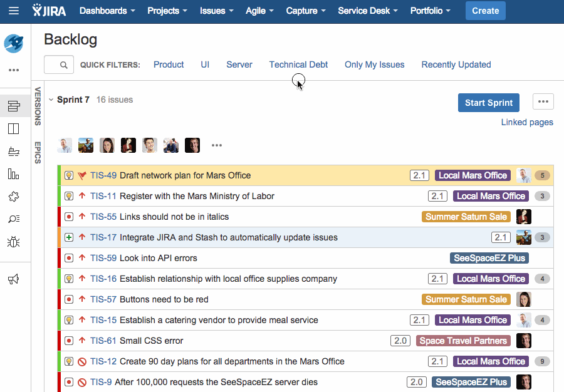Select the TIS-57 Buttons need to be red row
The width and height of the screenshot is (564, 392).
305,300
